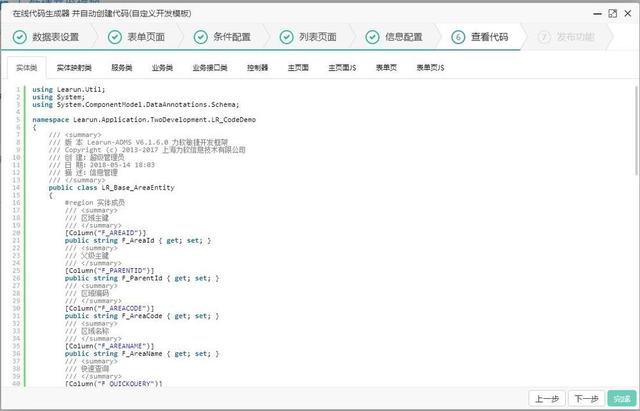The image size is (640, 411).
Task: Click the 下一步 button
Action: click(x=586, y=398)
